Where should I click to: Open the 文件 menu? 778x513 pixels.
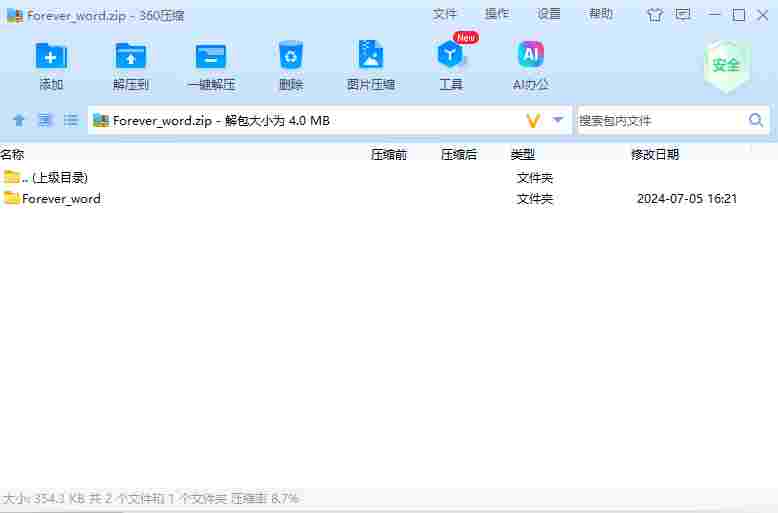point(444,14)
